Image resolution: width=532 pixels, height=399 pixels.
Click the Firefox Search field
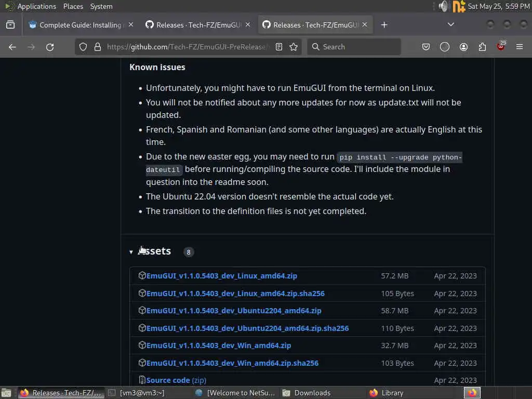(354, 47)
